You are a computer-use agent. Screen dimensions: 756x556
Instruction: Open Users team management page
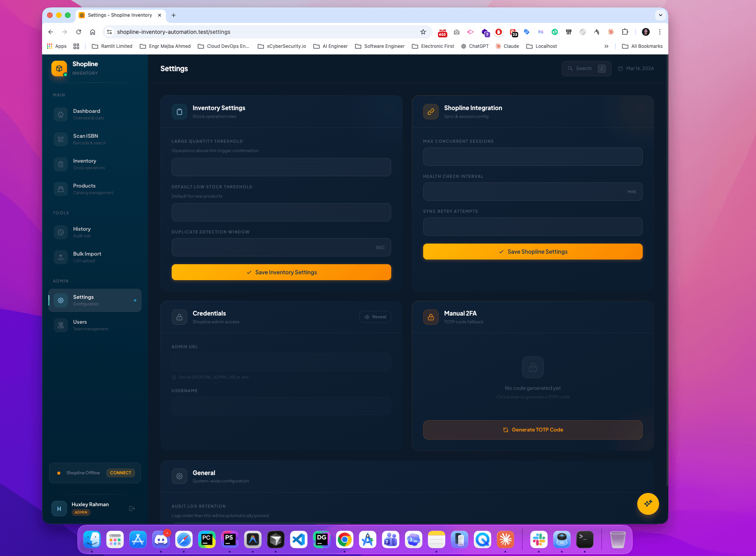80,325
